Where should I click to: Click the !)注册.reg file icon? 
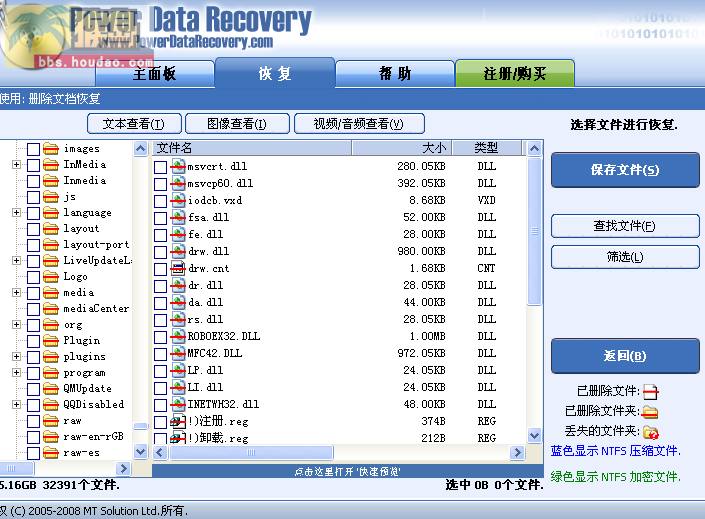point(178,421)
